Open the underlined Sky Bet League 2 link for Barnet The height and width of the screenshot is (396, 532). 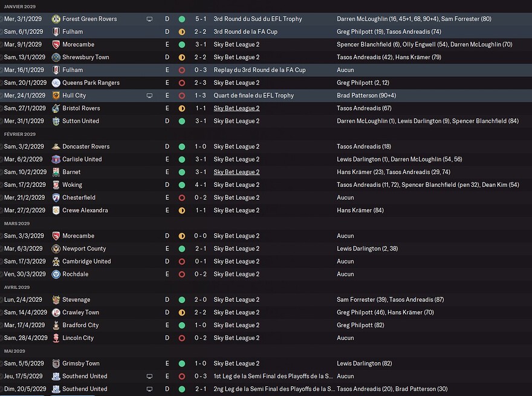[236, 172]
